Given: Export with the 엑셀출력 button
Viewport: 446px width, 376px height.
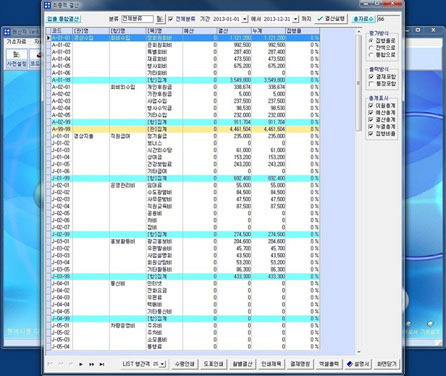Looking at the screenshot, I should pos(329,364).
